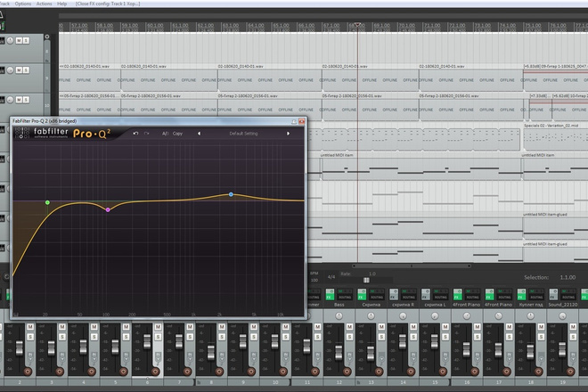Click the last-action text Close FX config
Image resolution: width=588 pixels, height=392 pixels.
(108, 4)
